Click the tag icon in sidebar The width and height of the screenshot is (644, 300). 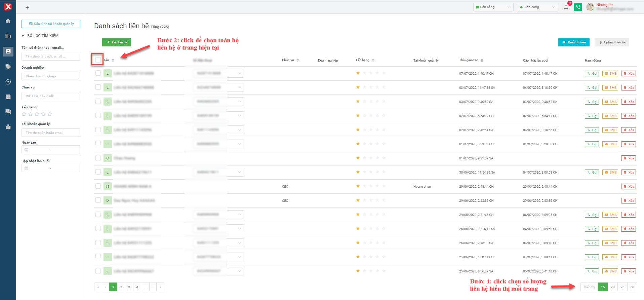[8, 67]
